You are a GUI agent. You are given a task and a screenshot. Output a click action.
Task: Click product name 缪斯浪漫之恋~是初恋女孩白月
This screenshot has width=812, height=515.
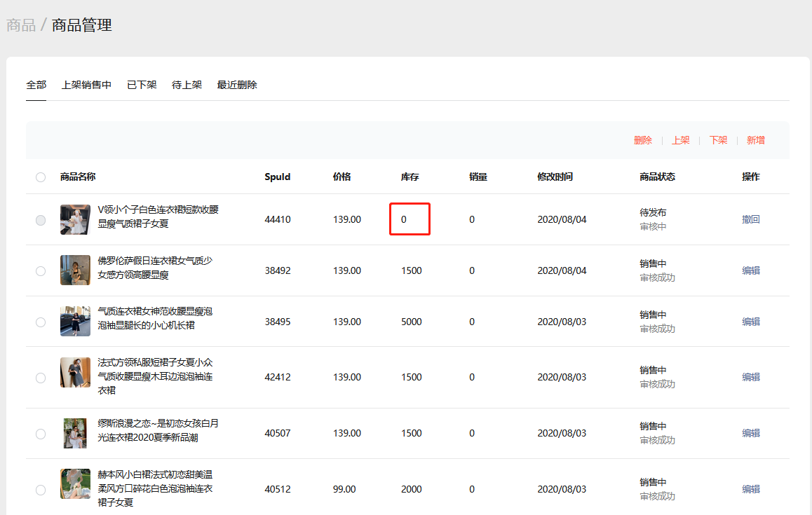tap(158, 423)
